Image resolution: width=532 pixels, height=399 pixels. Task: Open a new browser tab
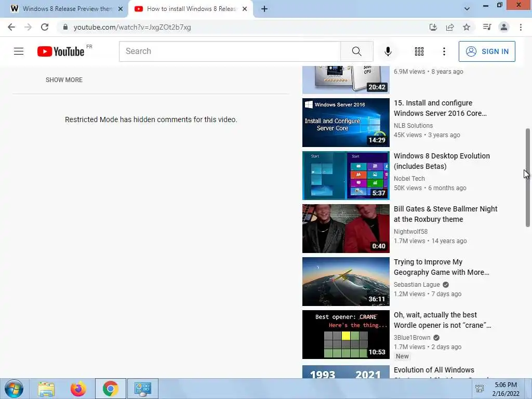pyautogui.click(x=264, y=9)
